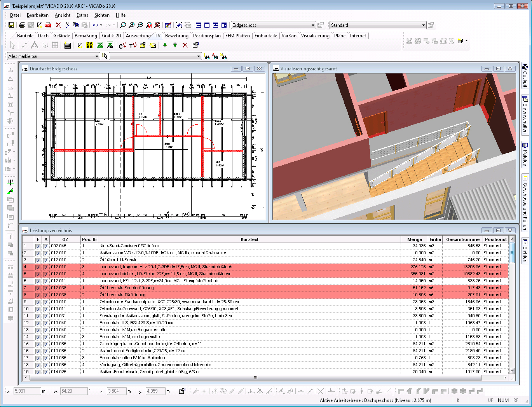Toggle the E checkbox in row 1
The height and width of the screenshot is (407, 532).
38,246
